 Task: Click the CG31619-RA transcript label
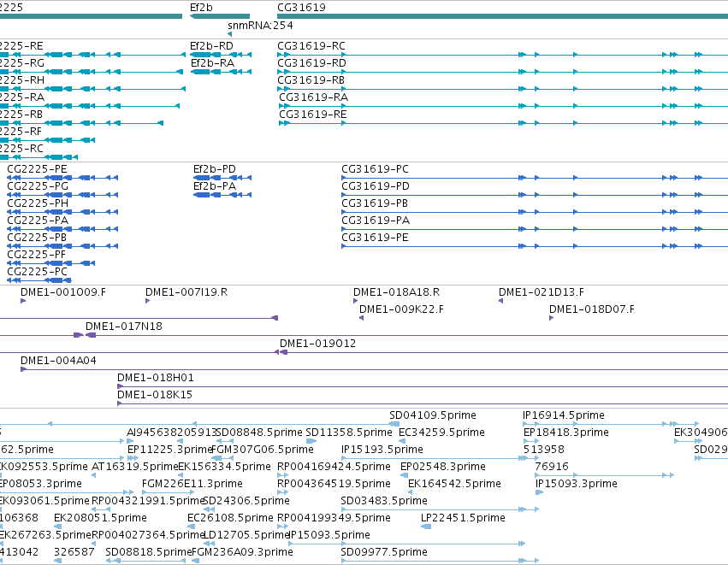pyautogui.click(x=313, y=97)
